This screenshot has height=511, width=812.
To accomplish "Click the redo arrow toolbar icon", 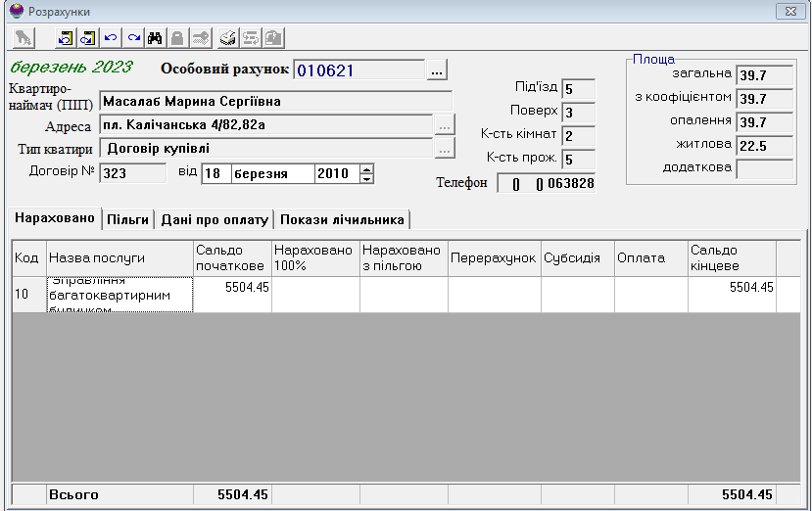I will click(132, 38).
